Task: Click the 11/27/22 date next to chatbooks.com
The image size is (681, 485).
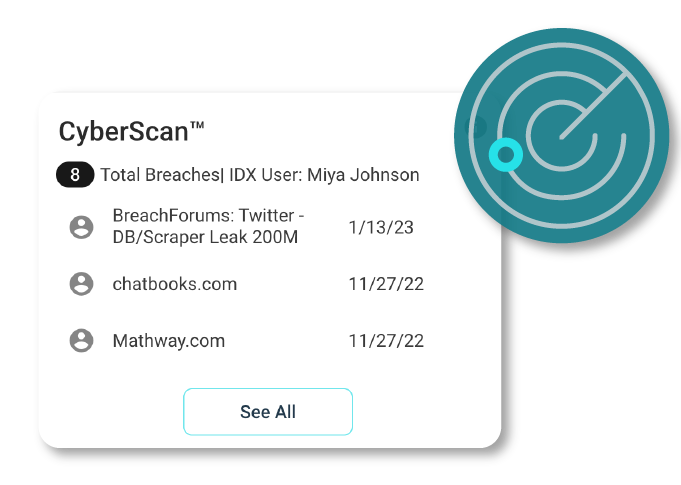Action: 386,284
